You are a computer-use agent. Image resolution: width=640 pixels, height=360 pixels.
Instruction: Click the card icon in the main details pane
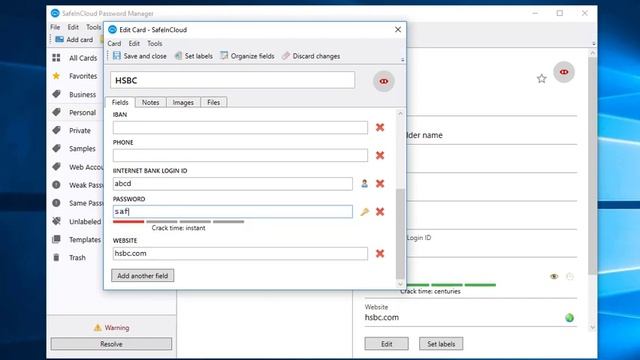(x=564, y=72)
